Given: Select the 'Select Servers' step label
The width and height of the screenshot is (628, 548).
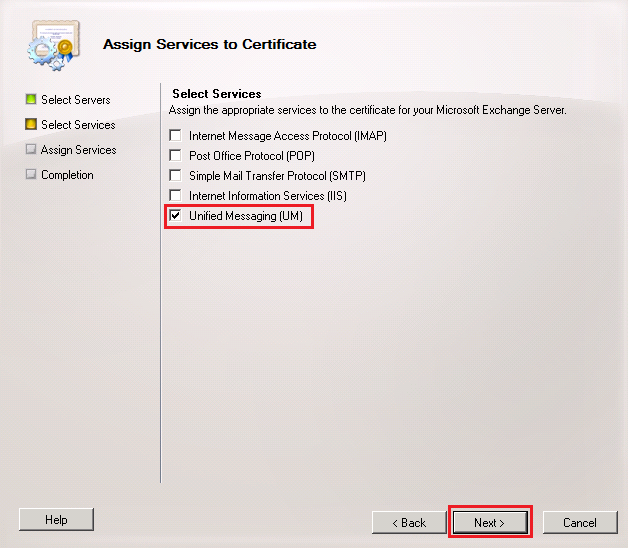Looking at the screenshot, I should click(x=76, y=100).
